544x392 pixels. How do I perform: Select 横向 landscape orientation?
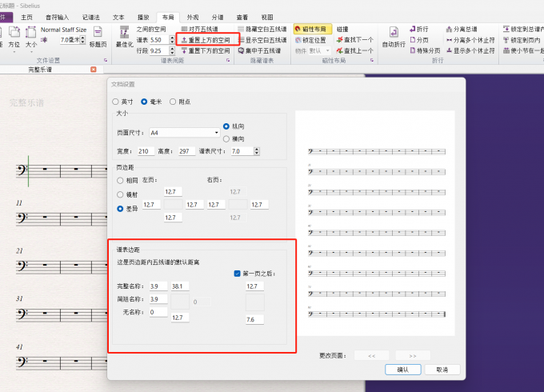[x=226, y=138]
